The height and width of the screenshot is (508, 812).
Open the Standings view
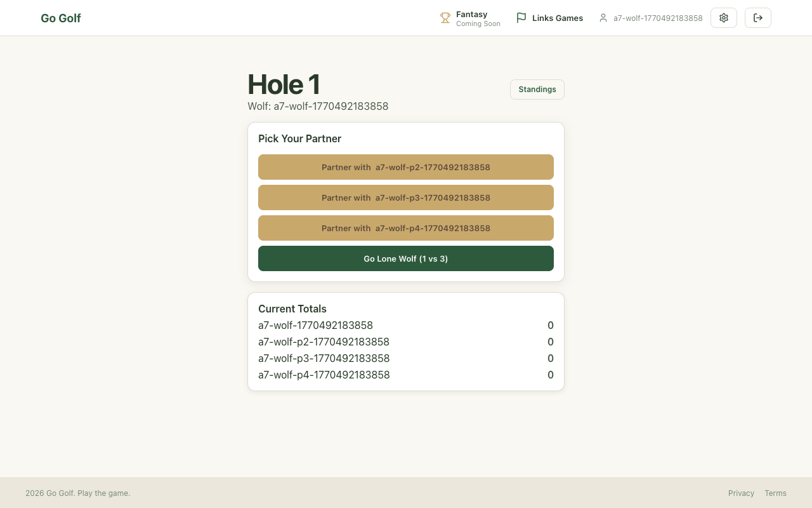537,90
